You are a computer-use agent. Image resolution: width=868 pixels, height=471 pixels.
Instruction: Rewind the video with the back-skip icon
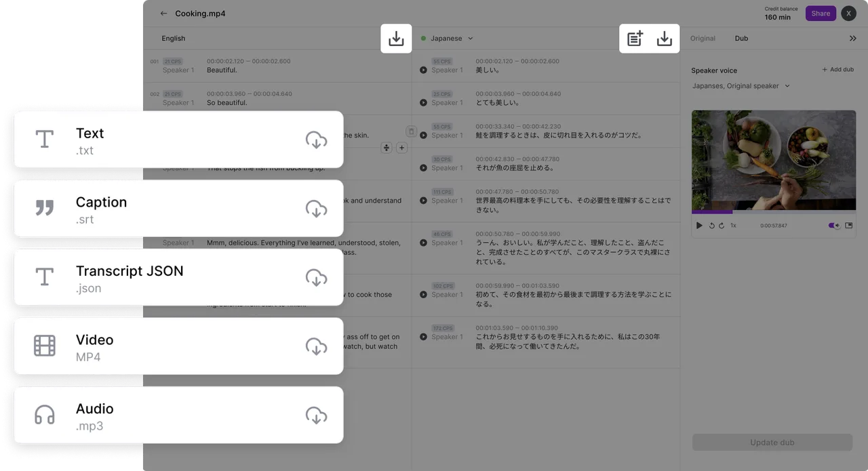(x=712, y=226)
